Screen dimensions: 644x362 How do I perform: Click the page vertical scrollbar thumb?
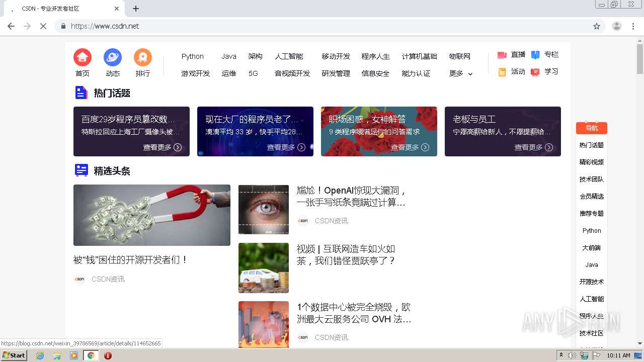click(640, 59)
